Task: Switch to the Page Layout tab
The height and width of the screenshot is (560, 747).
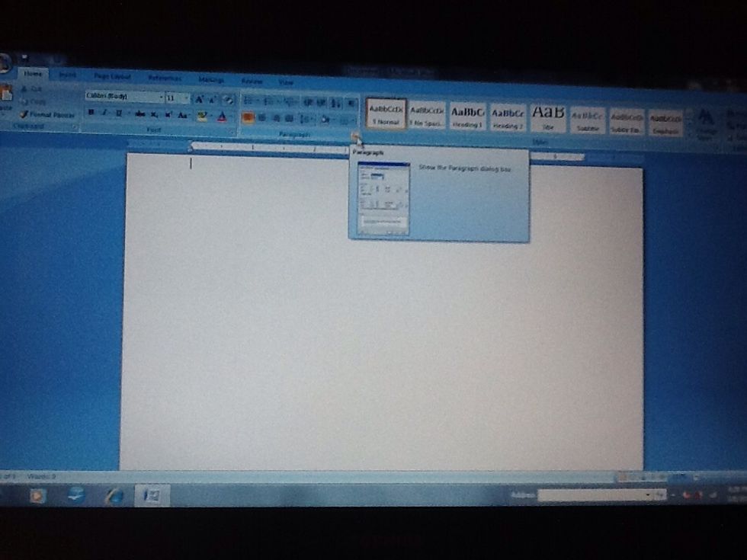Action: tap(112, 76)
